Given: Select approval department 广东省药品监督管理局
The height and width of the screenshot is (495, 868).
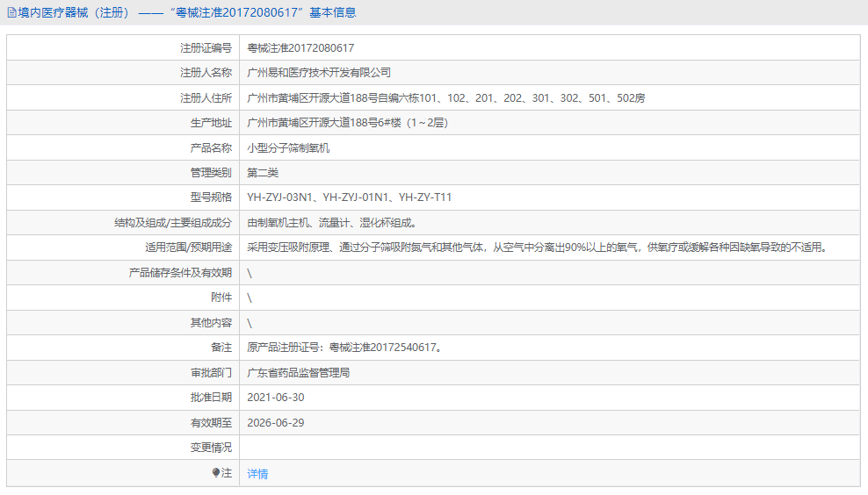Looking at the screenshot, I should coord(299,373).
